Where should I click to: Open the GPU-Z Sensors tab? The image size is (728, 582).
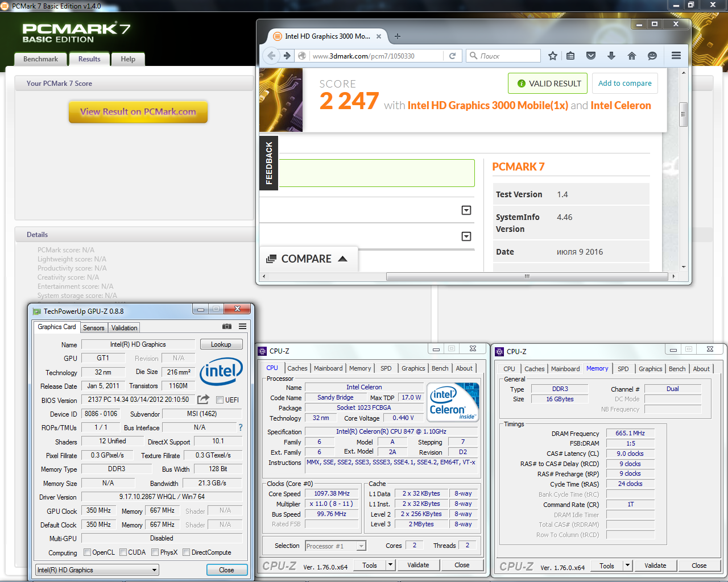click(x=94, y=328)
